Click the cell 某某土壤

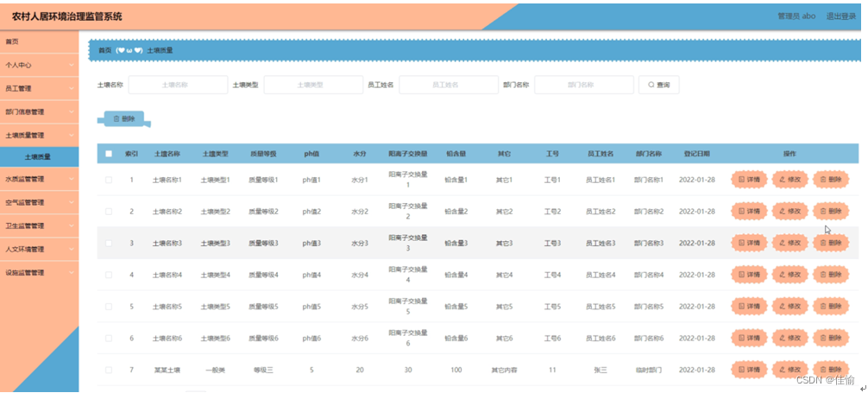[167, 370]
